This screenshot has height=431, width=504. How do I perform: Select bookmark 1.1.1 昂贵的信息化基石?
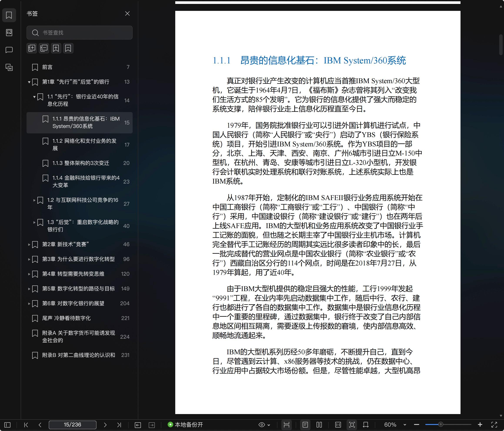point(80,123)
